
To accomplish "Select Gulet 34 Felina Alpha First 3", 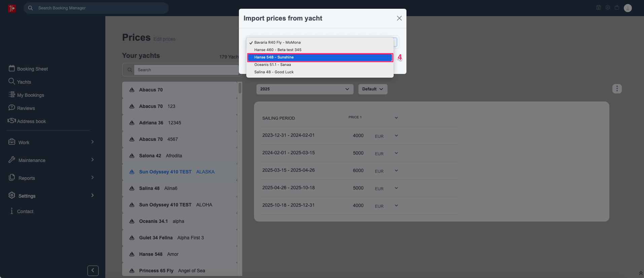I will point(180,238).
